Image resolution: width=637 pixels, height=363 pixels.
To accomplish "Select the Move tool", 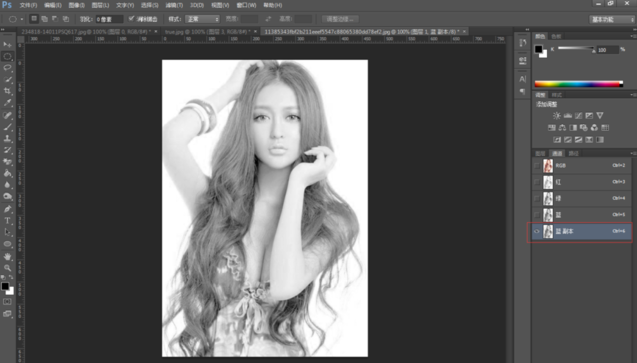I will (7, 44).
